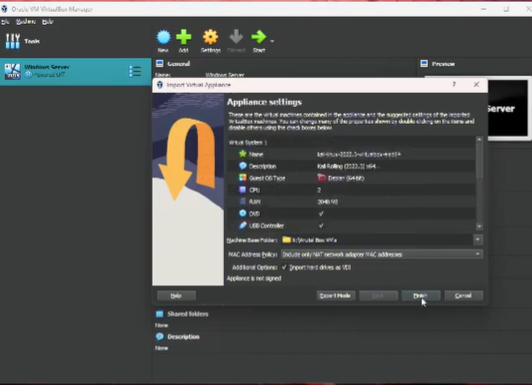The image size is (532, 385).
Task: Click the New virtual machine icon
Action: [164, 37]
